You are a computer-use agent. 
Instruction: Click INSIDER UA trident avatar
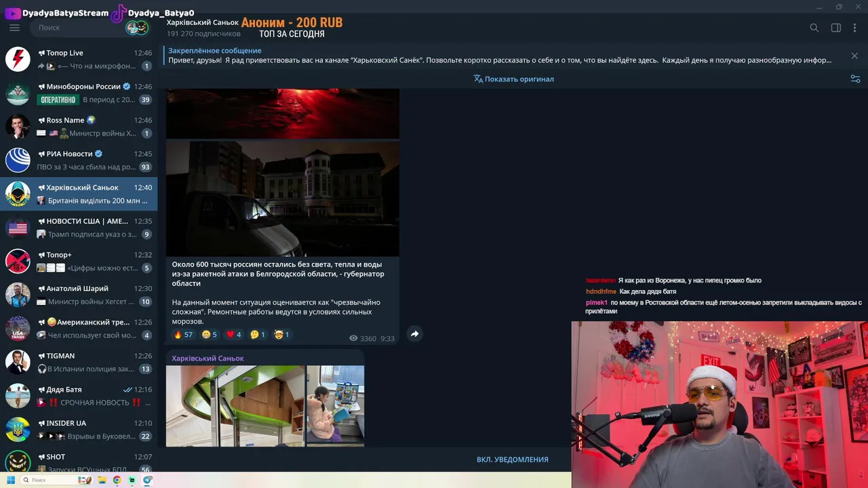click(18, 430)
